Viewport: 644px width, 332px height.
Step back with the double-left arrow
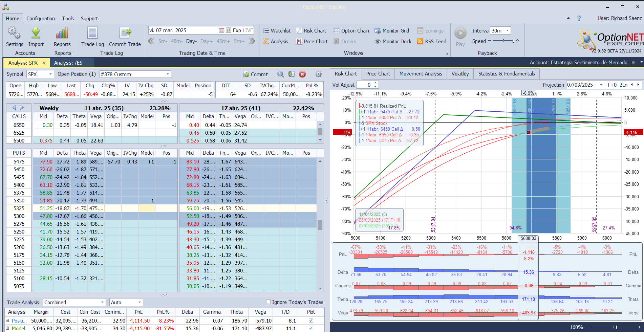click(x=151, y=41)
